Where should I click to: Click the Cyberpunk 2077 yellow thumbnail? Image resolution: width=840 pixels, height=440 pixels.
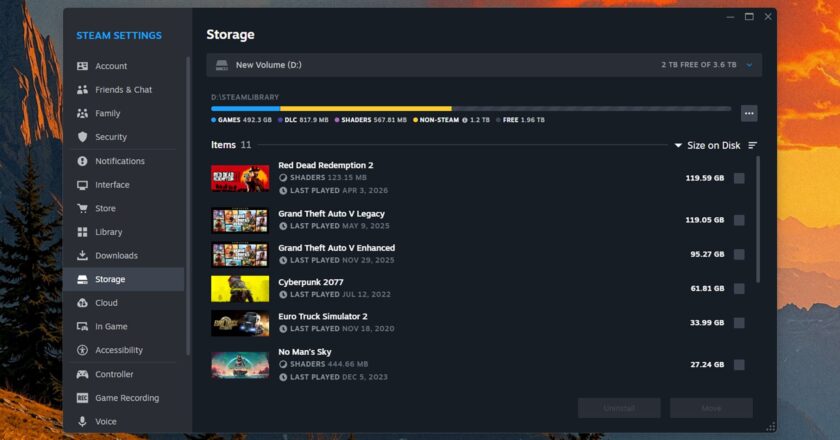(240, 288)
